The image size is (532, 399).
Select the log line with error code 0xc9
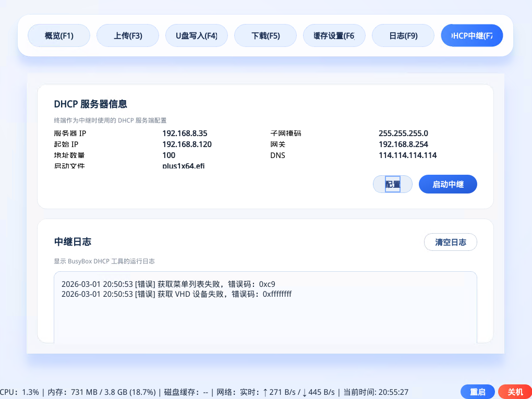coord(168,284)
